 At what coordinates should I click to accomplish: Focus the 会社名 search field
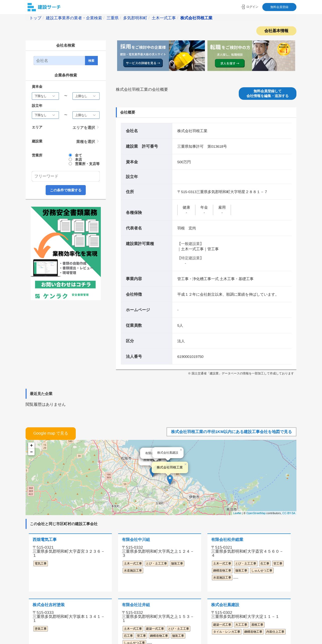point(59,61)
